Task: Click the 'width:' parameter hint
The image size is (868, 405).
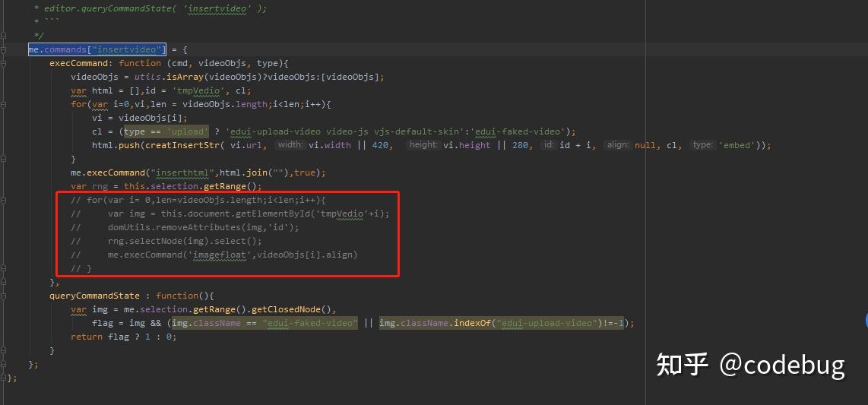Action: pyautogui.click(x=290, y=145)
